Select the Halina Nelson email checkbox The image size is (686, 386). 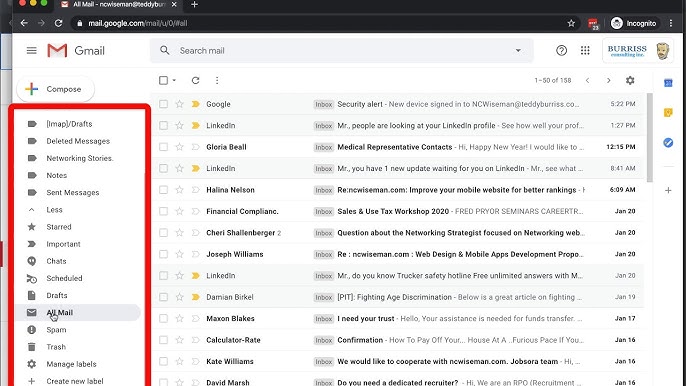[x=163, y=190]
